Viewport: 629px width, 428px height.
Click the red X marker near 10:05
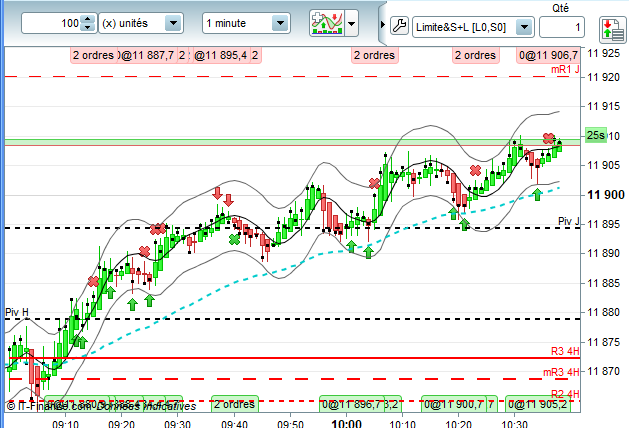(374, 183)
